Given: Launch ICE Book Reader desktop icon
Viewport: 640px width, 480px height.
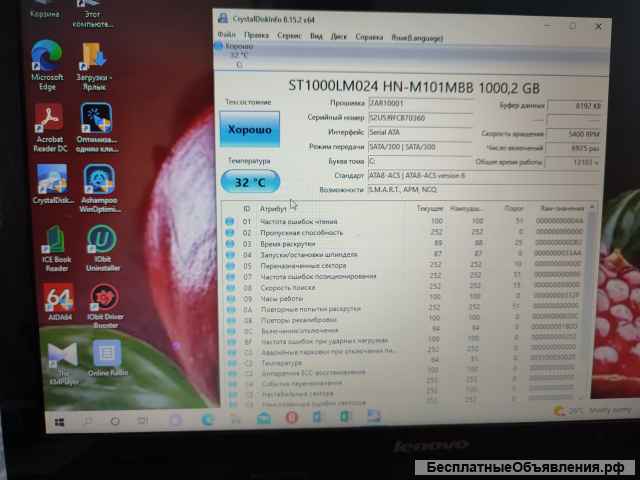Looking at the screenshot, I should pos(56,248).
